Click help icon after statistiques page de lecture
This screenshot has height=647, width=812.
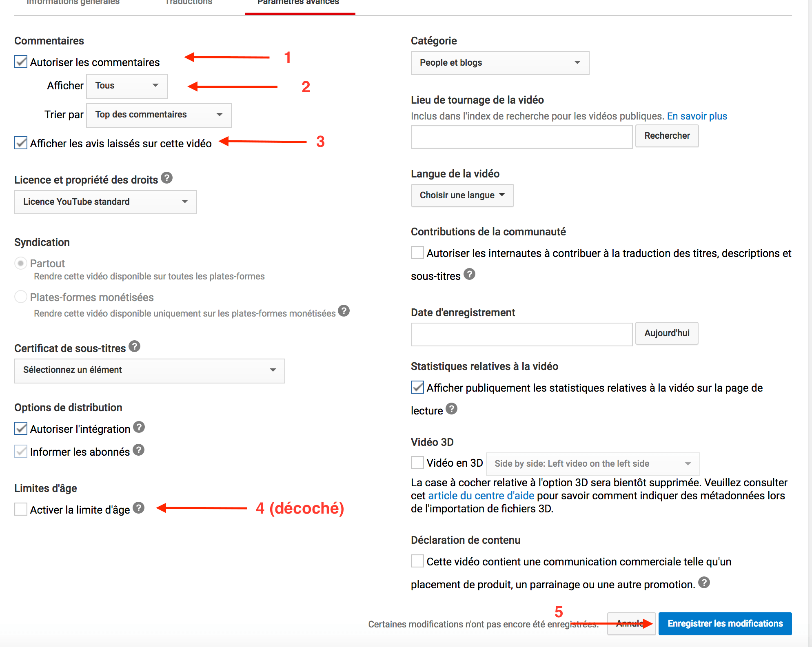(x=452, y=409)
